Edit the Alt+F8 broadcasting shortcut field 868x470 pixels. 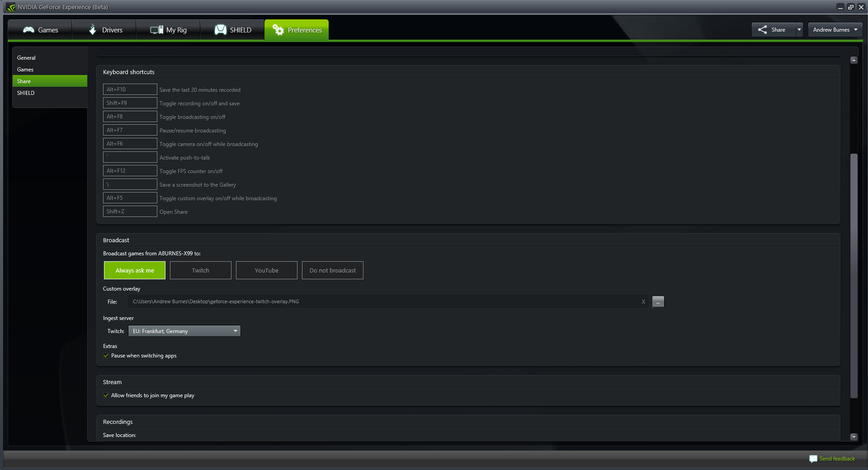click(130, 117)
